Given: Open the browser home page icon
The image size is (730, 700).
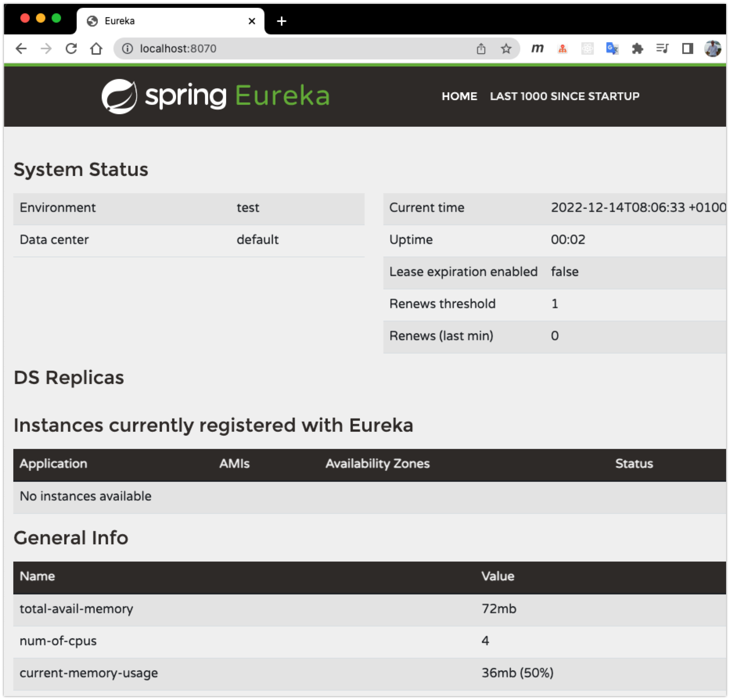Looking at the screenshot, I should (x=96, y=48).
